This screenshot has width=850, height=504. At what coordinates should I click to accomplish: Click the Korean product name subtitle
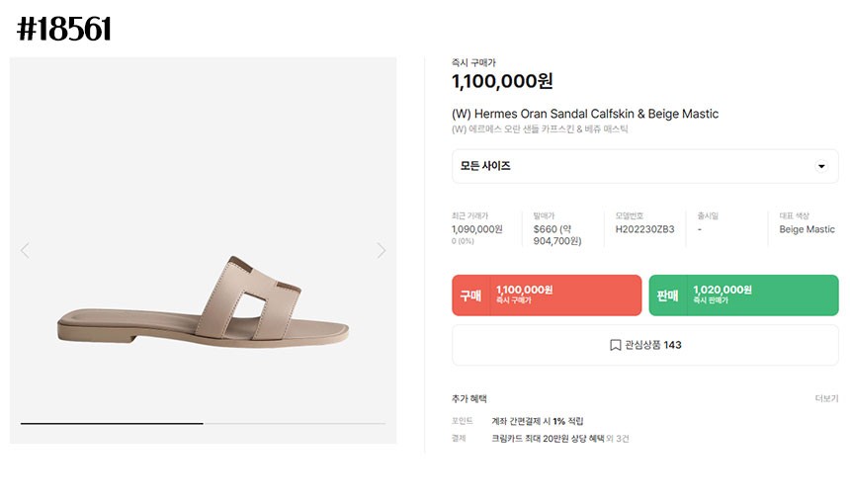[540, 129]
